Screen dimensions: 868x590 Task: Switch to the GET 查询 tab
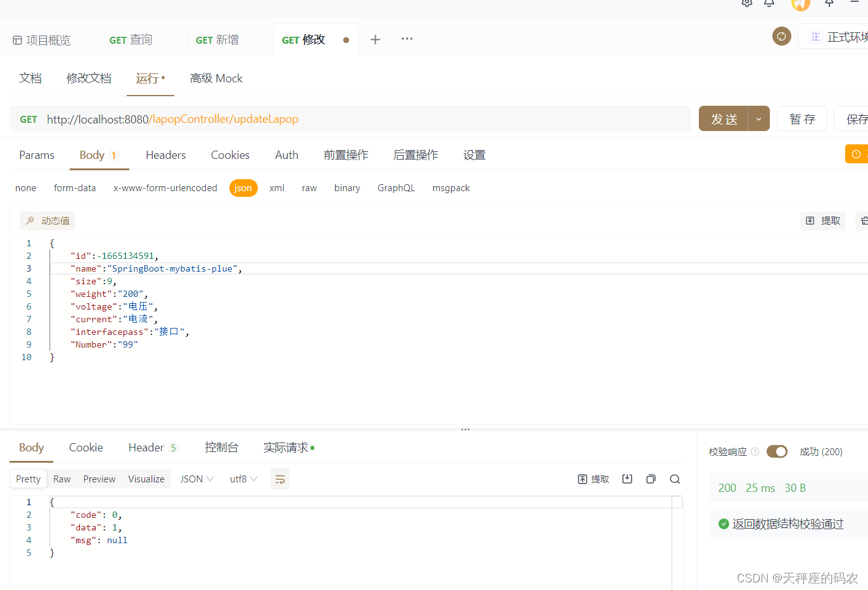[x=131, y=40]
